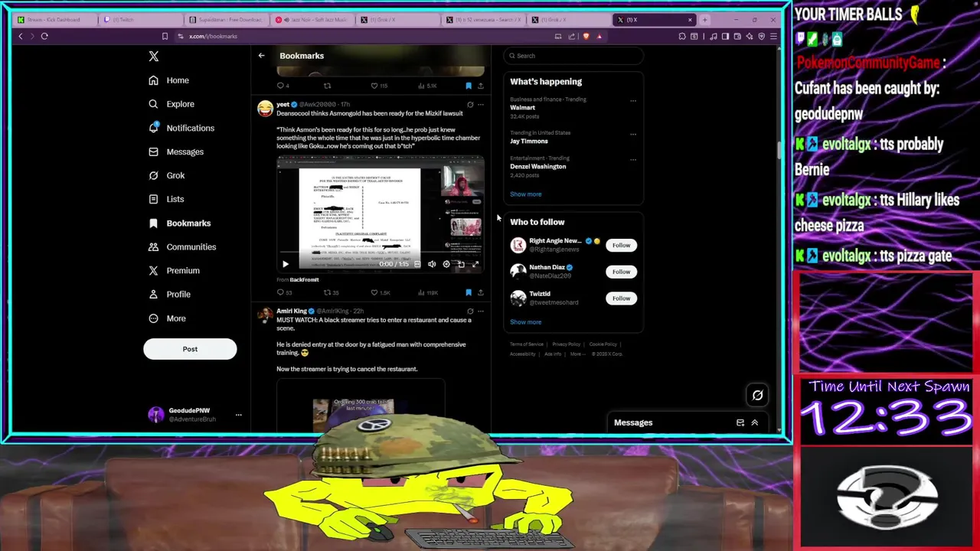980x551 pixels.
Task: Open Grok in sidebar navigation
Action: point(167,175)
